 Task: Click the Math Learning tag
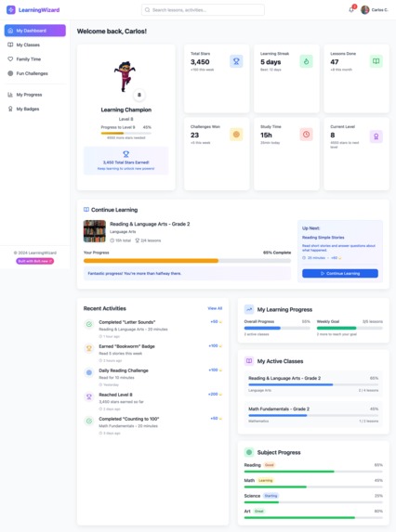(265, 480)
